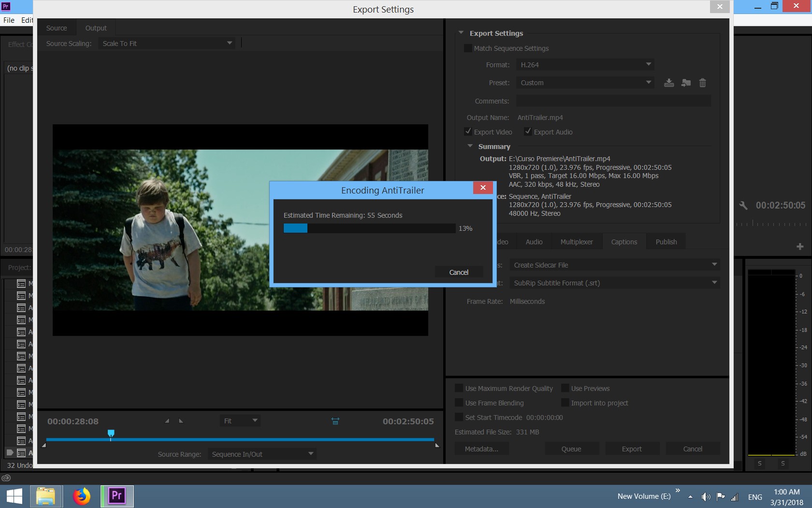
Task: Uncheck the Export Video checkbox
Action: (x=468, y=132)
